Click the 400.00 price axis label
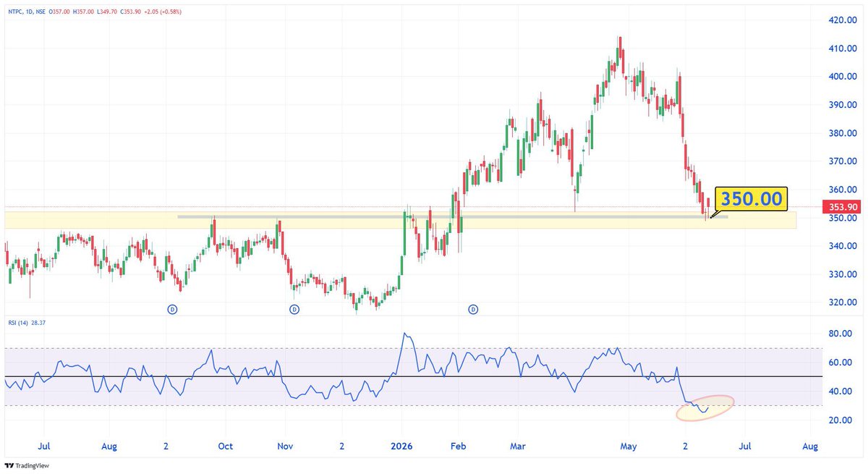This screenshot has width=868, height=474. (x=843, y=77)
